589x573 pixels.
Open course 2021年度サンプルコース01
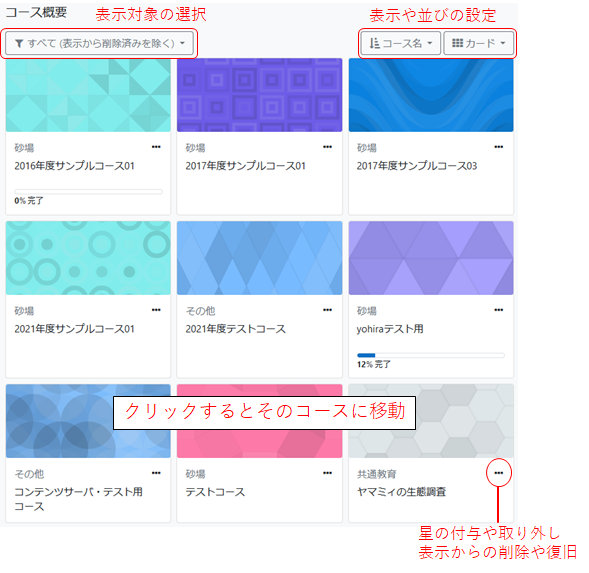[74, 329]
